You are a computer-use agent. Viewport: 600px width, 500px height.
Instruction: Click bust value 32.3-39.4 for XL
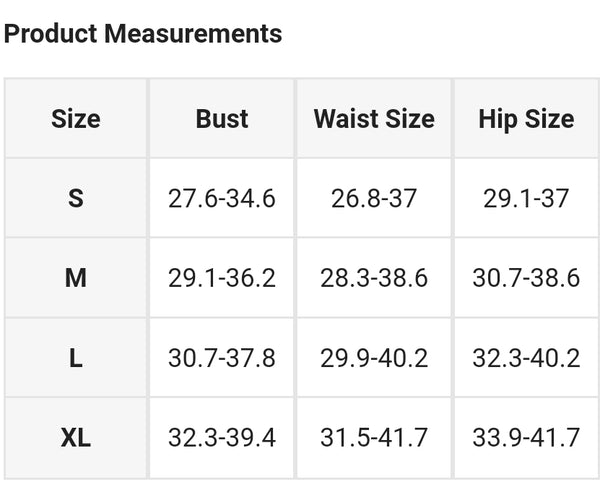coord(222,438)
